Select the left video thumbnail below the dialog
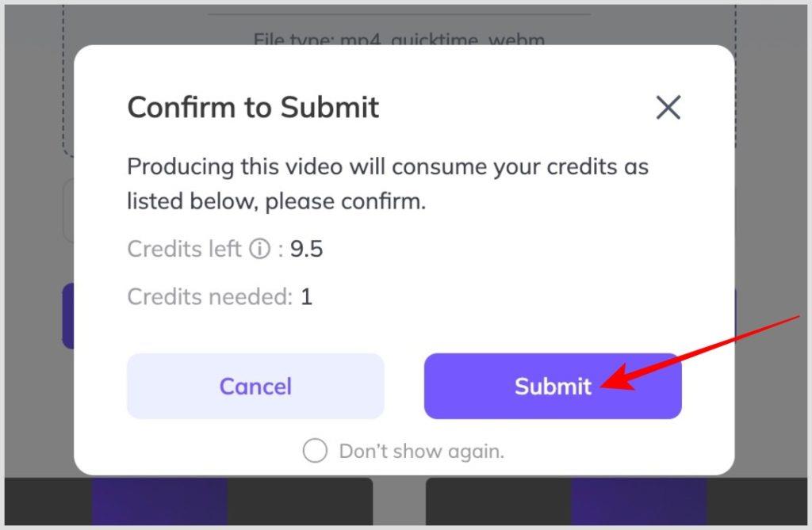This screenshot has height=530, width=812. point(189,501)
